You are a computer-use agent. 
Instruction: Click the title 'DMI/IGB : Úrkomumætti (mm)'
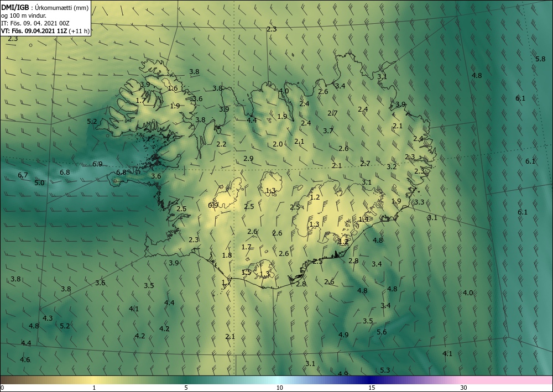(x=45, y=8)
